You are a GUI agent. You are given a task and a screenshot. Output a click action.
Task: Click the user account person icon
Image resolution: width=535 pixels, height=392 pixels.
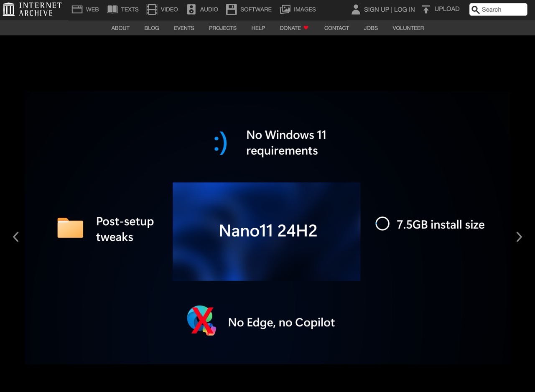[x=356, y=9]
